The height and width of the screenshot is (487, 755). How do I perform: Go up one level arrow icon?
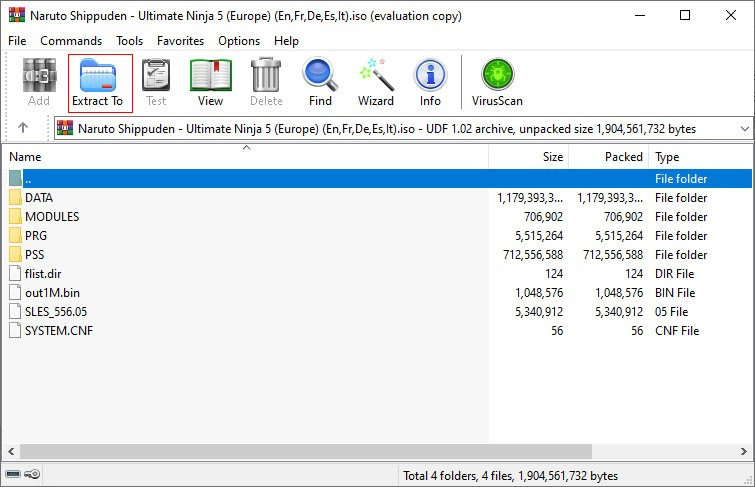point(23,128)
